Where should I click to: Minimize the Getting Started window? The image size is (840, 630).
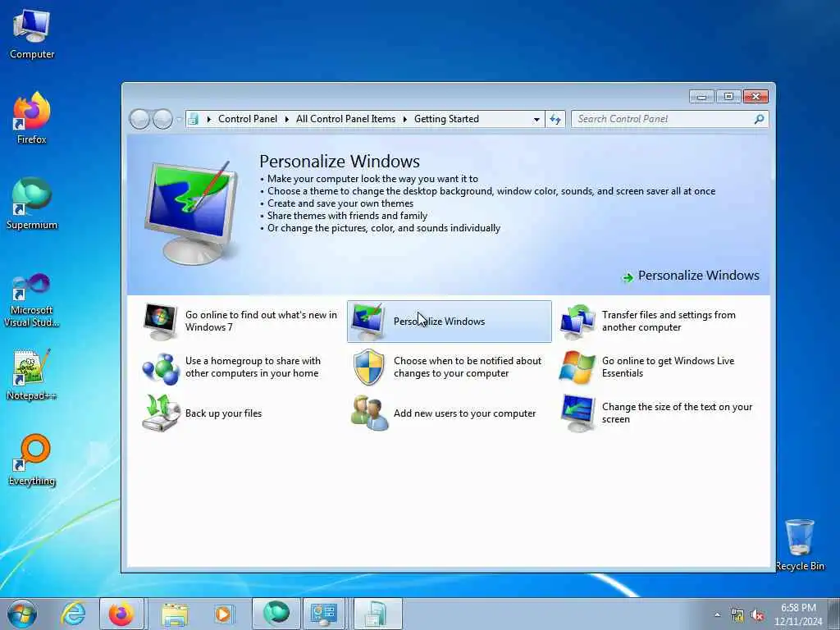pos(702,97)
